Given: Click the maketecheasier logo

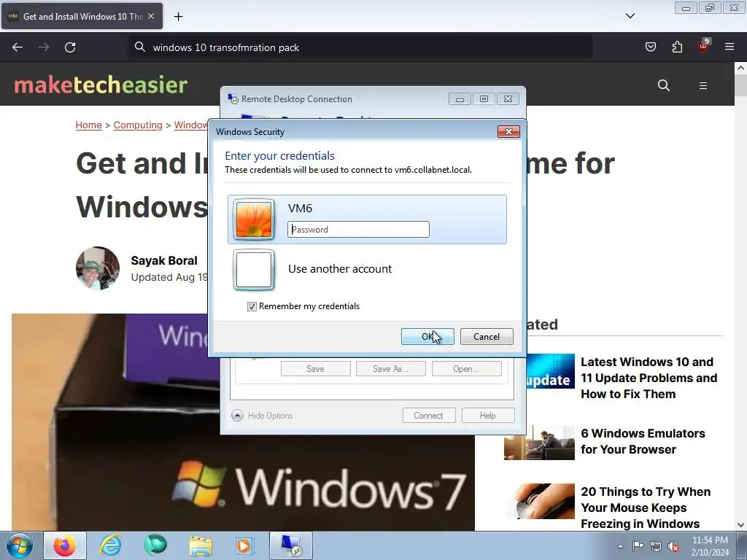Looking at the screenshot, I should tap(101, 85).
